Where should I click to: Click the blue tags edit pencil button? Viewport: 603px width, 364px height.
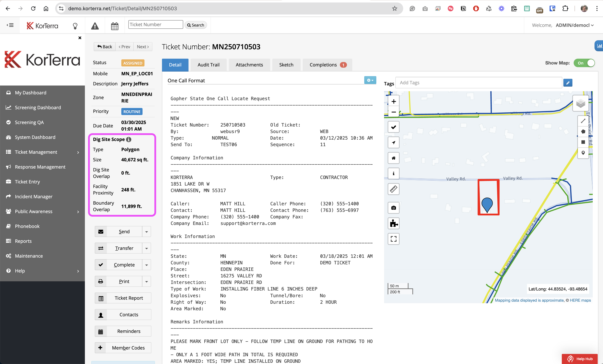pos(567,83)
